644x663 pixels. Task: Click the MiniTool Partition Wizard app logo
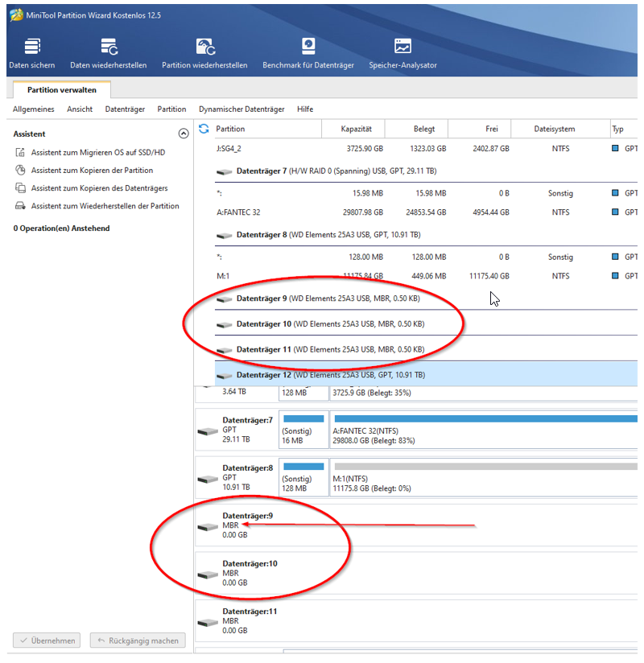(x=16, y=14)
